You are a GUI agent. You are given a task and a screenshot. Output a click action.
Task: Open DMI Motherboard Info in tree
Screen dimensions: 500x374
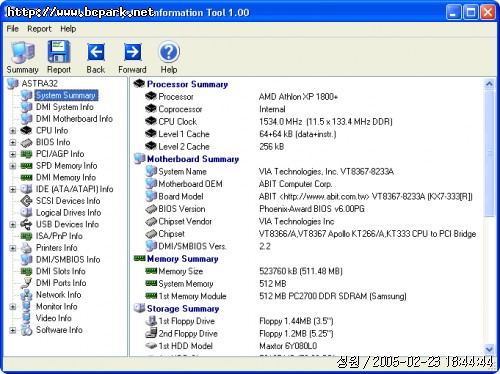[x=74, y=119]
